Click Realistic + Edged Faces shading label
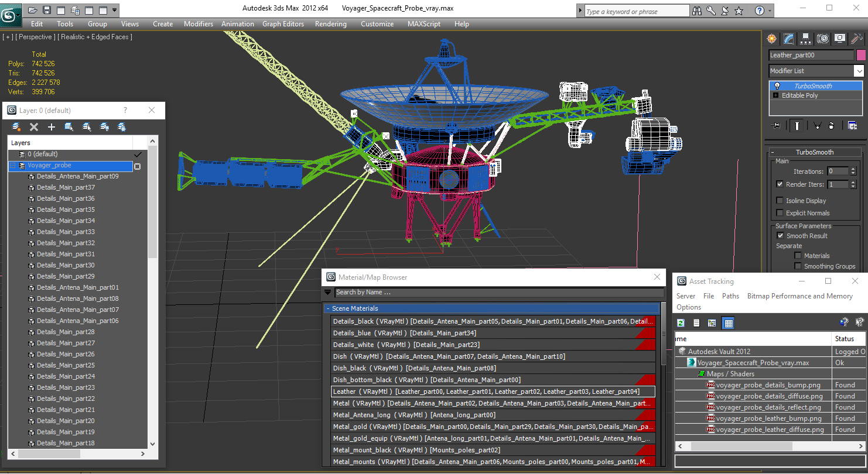This screenshot has height=474, width=868. point(95,37)
